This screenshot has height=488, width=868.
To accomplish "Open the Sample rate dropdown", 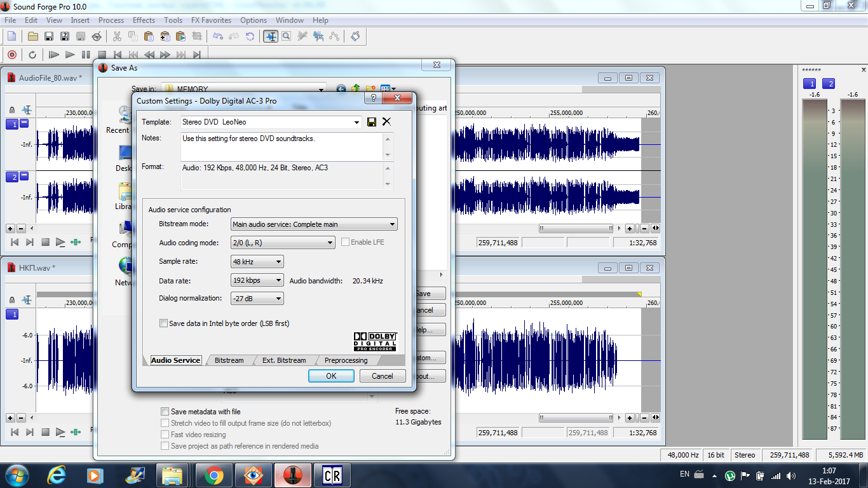I will [278, 262].
